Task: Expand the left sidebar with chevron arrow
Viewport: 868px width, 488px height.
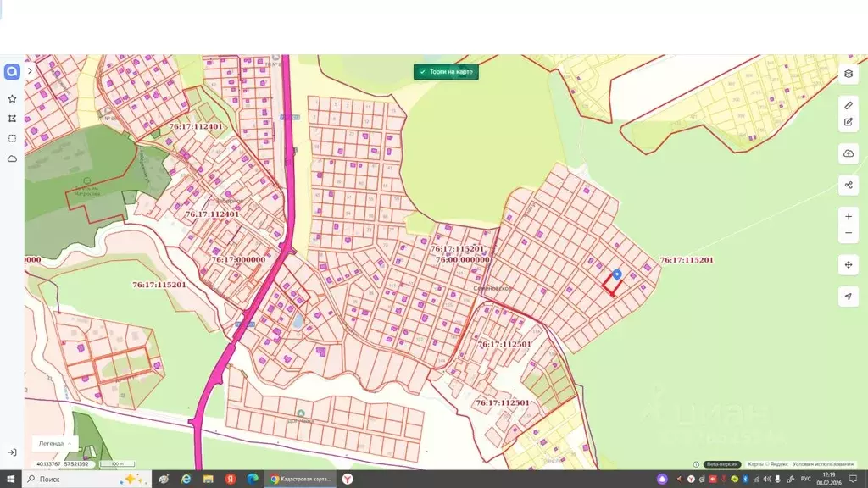Action: click(30, 71)
